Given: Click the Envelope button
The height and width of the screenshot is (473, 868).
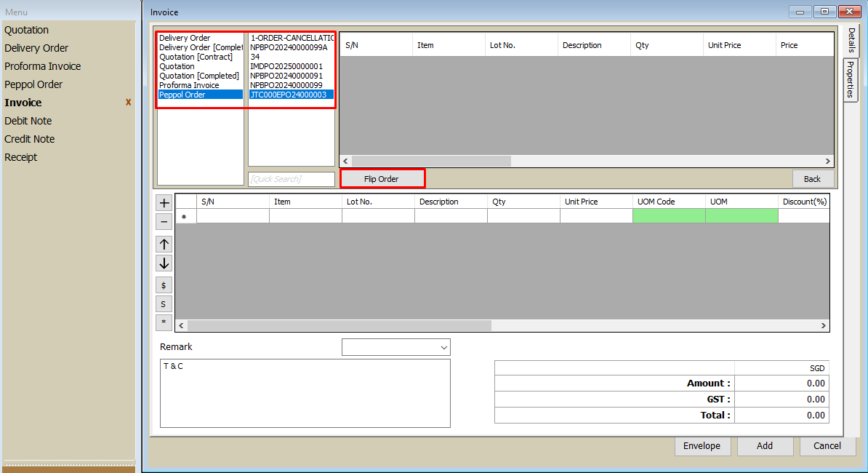Looking at the screenshot, I should click(x=702, y=446).
